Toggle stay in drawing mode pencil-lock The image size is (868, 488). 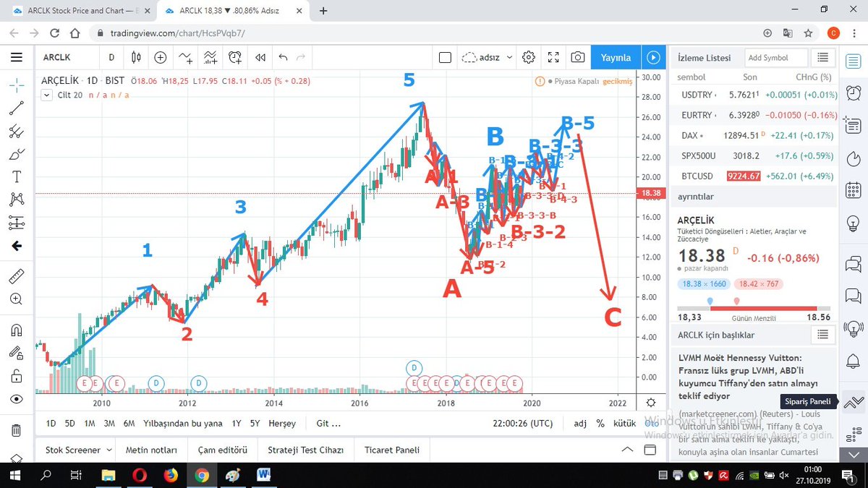coord(16,353)
